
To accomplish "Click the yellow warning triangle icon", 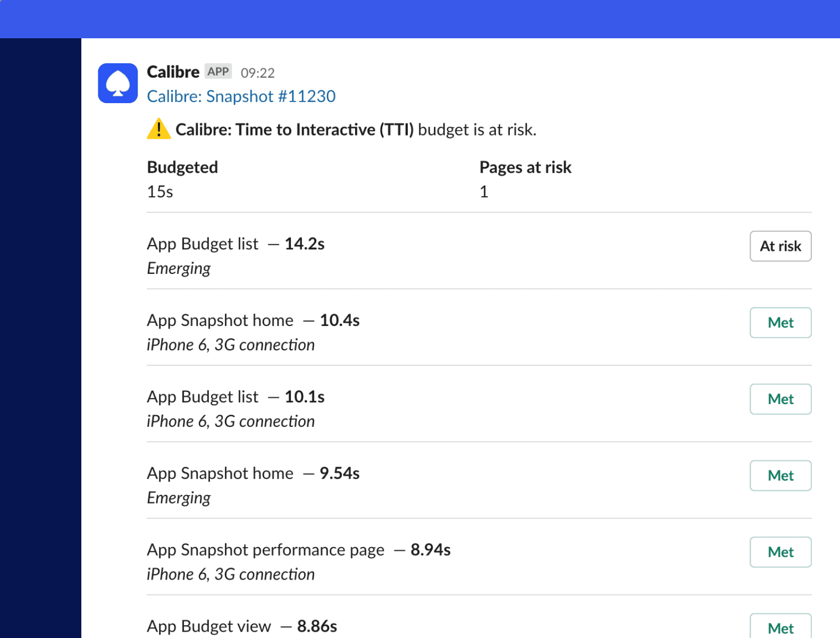I will pyautogui.click(x=158, y=129).
